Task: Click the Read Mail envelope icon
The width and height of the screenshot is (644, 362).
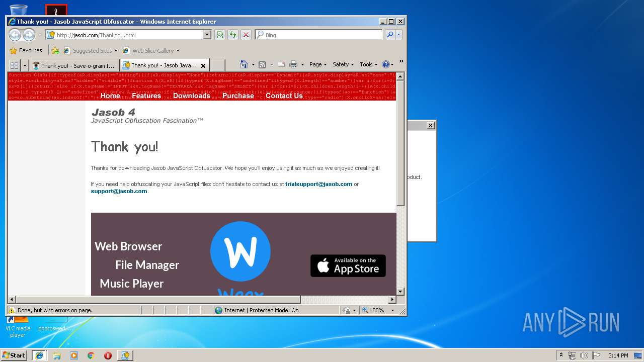Action: click(281, 64)
